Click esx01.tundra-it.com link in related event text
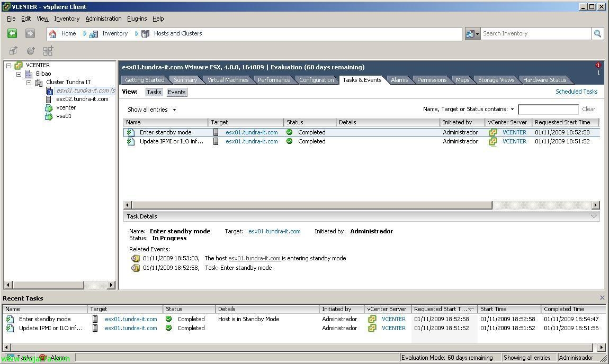The width and height of the screenshot is (609, 364). pos(254,258)
